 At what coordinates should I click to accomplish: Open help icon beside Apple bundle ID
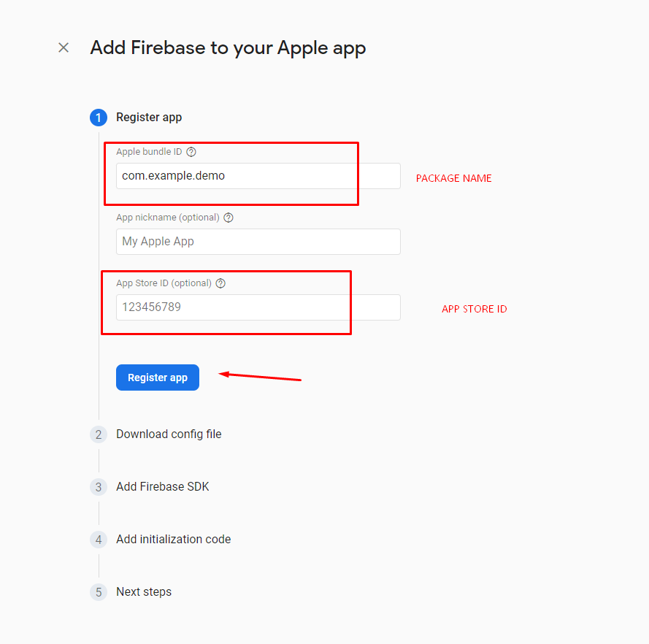pos(191,152)
